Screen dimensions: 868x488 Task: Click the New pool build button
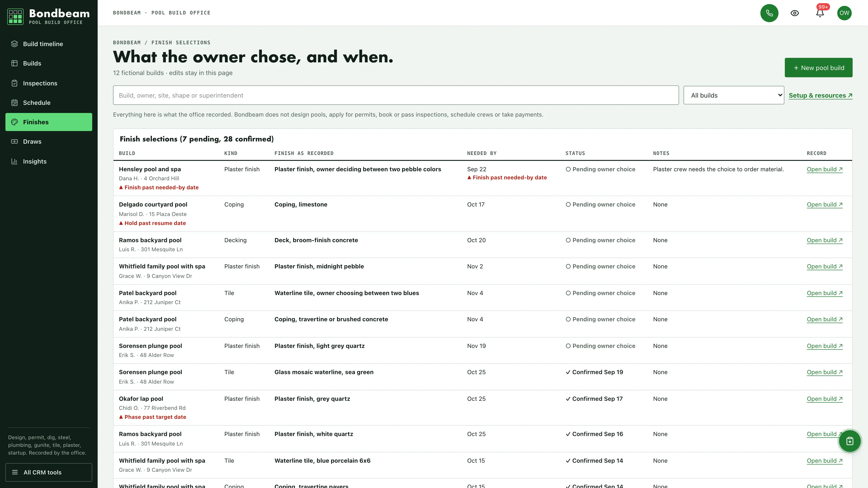[818, 68]
